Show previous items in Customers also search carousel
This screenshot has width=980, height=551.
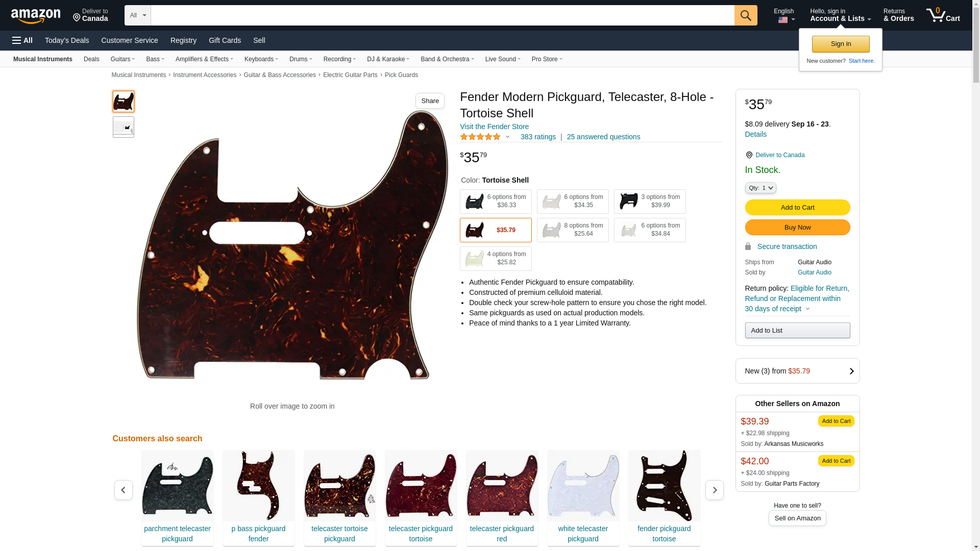[x=123, y=490]
